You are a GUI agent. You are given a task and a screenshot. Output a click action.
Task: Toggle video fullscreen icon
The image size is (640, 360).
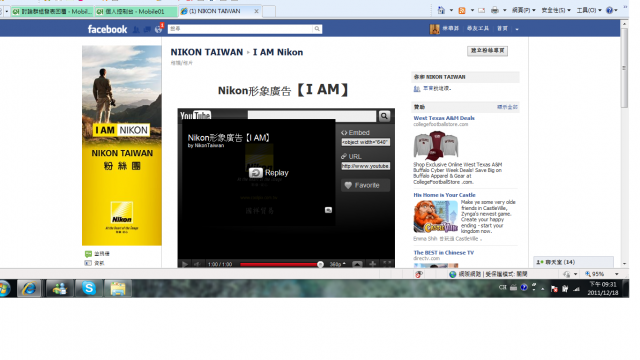[387, 264]
